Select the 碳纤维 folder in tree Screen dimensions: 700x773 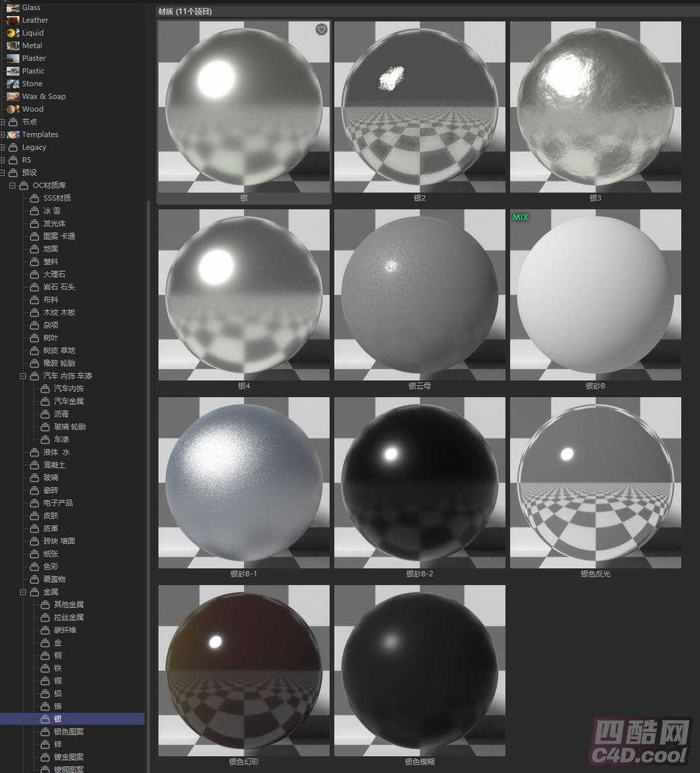[x=65, y=630]
